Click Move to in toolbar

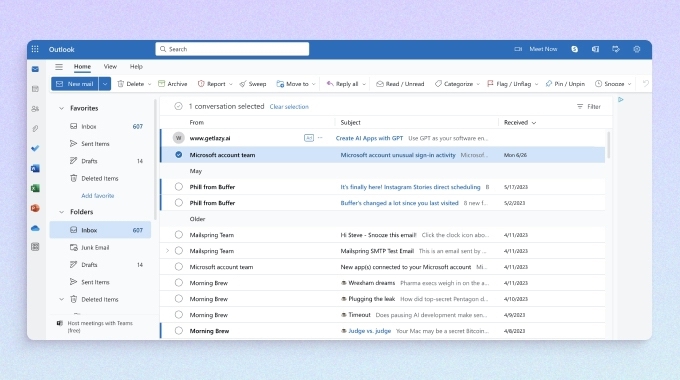(x=293, y=84)
